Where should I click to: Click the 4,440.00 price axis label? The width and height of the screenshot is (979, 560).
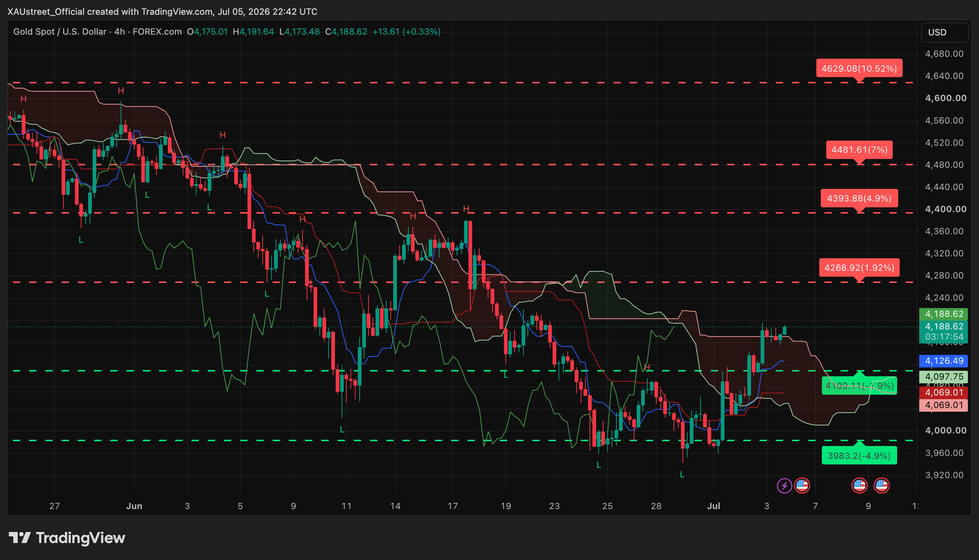[944, 187]
